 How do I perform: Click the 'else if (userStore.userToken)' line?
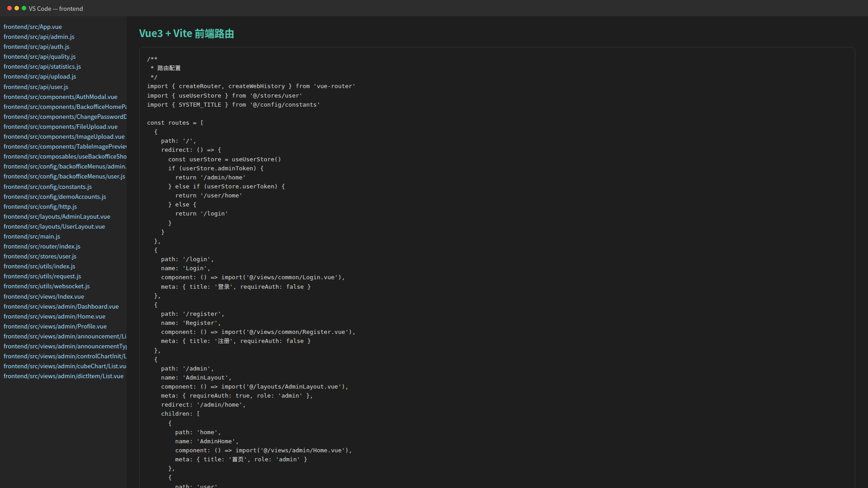click(x=226, y=186)
